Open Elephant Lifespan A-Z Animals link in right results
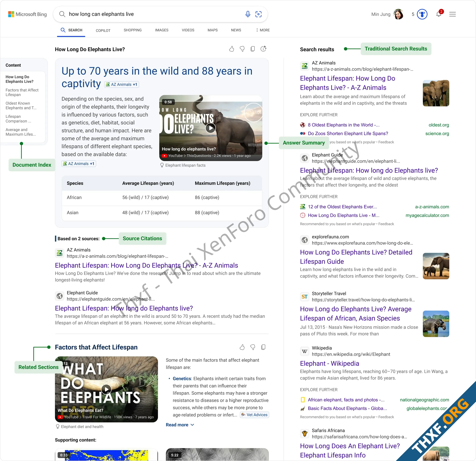This screenshot has height=461, width=476. (x=348, y=83)
